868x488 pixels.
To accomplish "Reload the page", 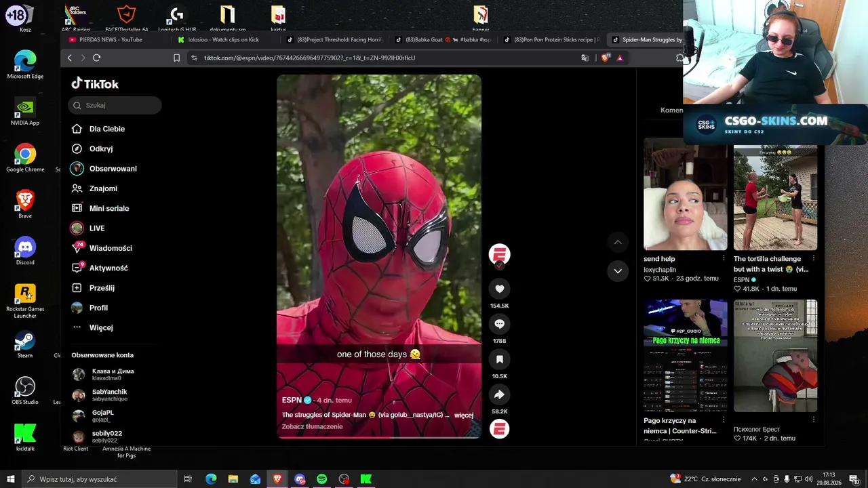I will pyautogui.click(x=96, y=58).
